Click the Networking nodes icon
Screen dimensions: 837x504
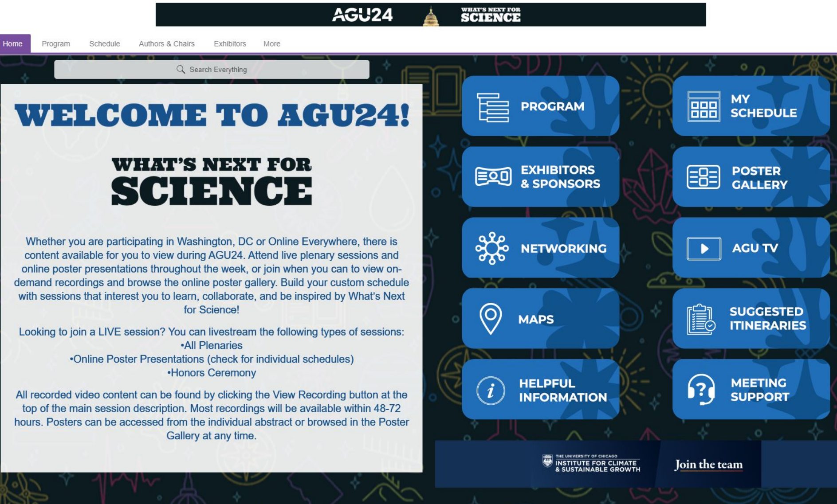tap(492, 248)
